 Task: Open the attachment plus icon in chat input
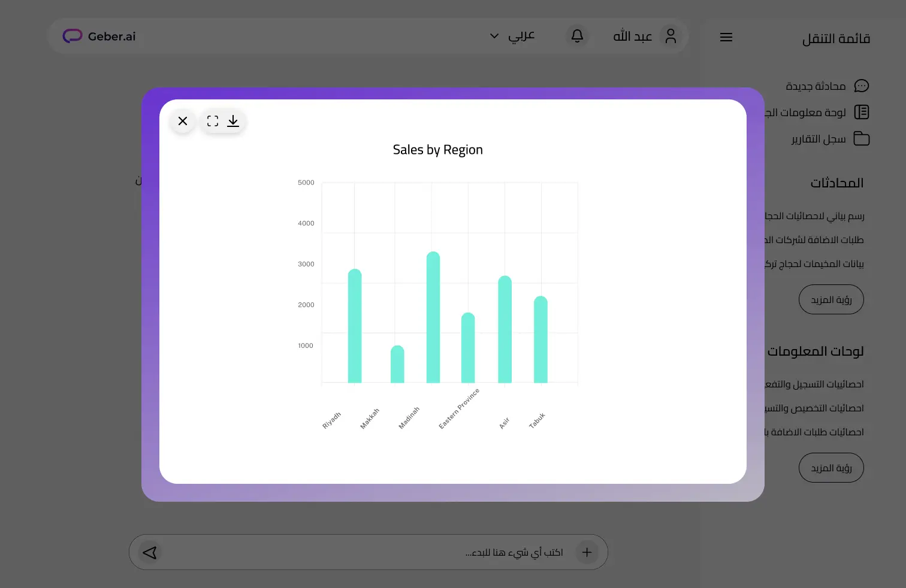click(x=587, y=552)
